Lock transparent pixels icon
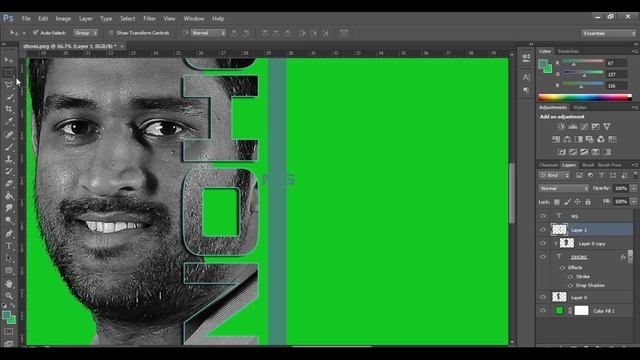 coord(557,202)
